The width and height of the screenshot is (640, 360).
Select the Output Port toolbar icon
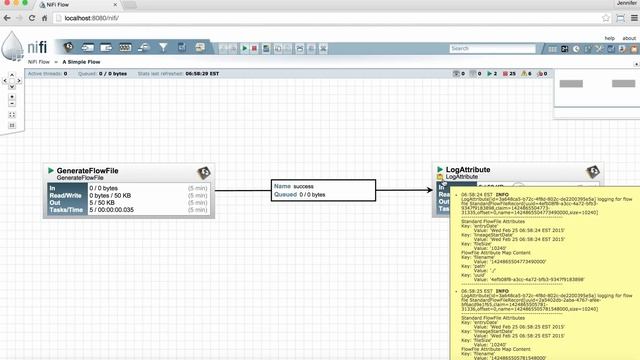click(x=106, y=48)
